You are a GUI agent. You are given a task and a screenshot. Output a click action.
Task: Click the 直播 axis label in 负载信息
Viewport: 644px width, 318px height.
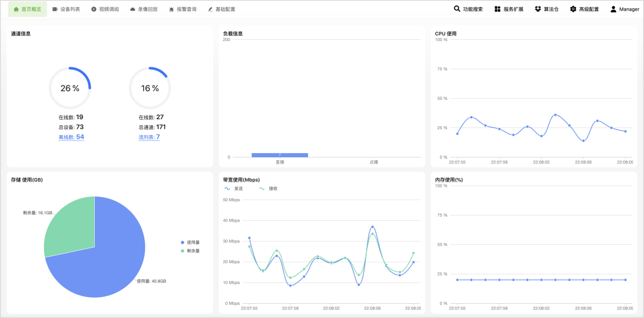pyautogui.click(x=280, y=162)
